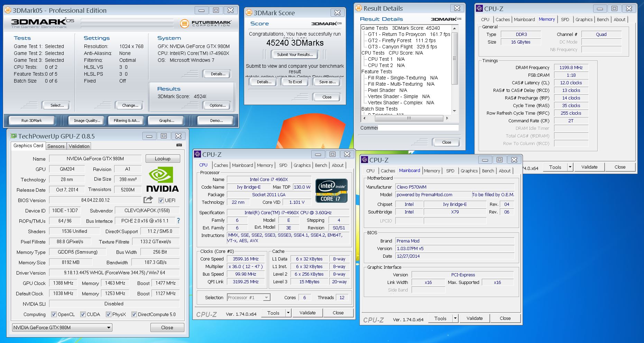Click the Result Details horizontal scroll right arrow
This screenshot has width=644, height=343.
coord(447,118)
